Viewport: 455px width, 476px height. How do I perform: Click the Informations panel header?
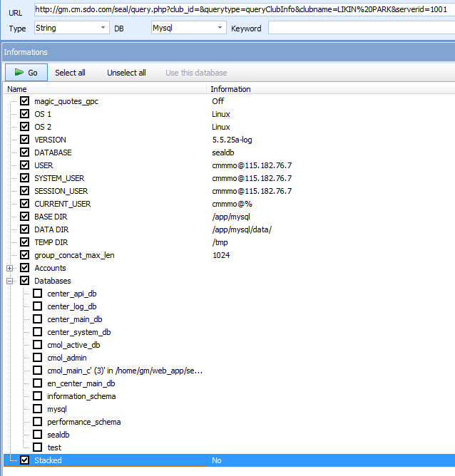pyautogui.click(x=229, y=52)
